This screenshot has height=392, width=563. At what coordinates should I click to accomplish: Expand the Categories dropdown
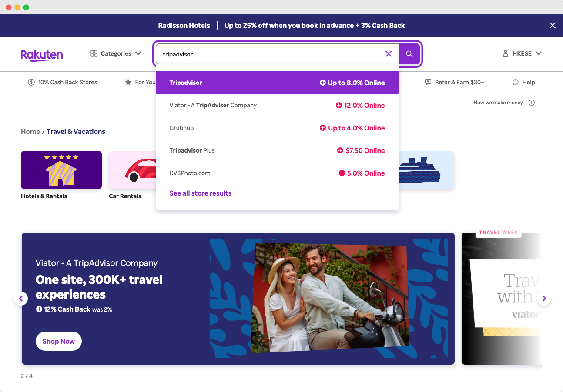point(116,54)
